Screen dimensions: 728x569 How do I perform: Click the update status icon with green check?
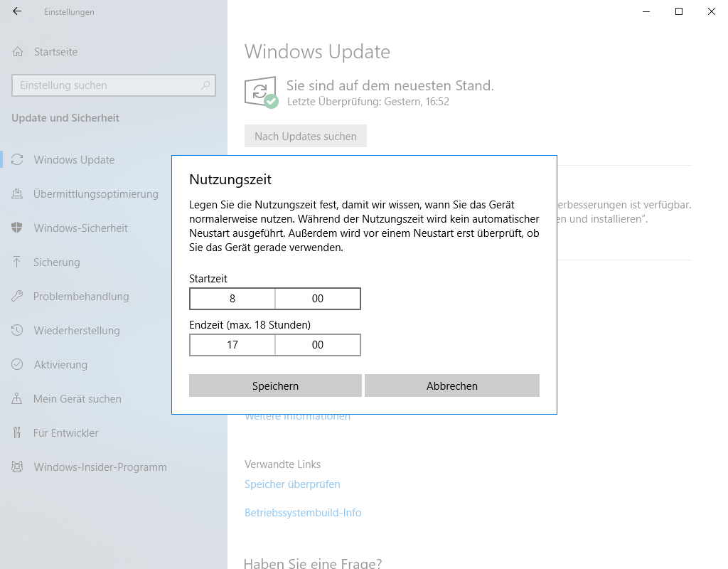pyautogui.click(x=261, y=92)
